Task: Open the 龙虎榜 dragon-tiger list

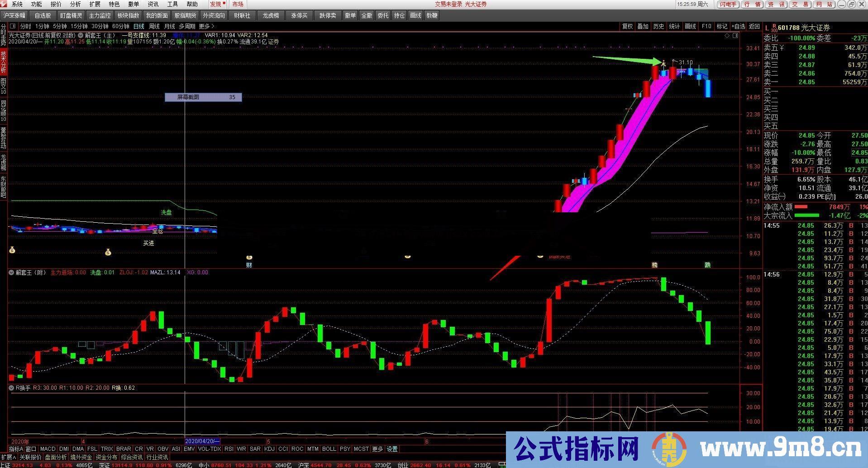Action: tap(270, 15)
